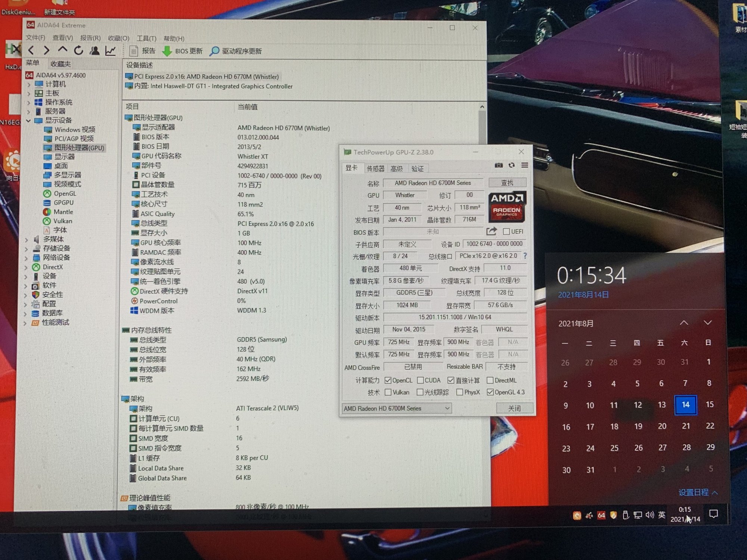
Task: Switch to the 传感器 tab in GPU-Z
Action: (375, 169)
